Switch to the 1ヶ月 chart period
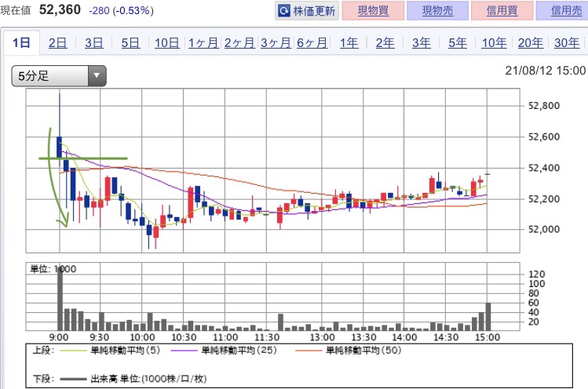Screen dimensions: 588x389 (203, 43)
